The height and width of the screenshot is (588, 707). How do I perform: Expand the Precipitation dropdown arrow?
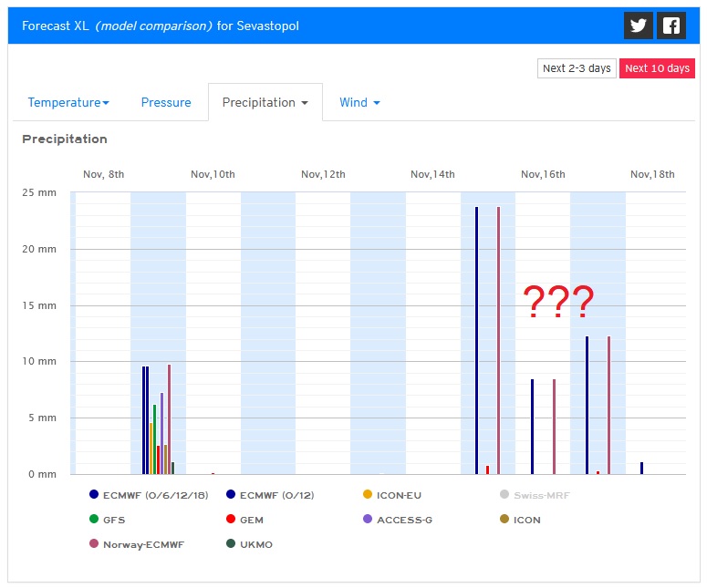305,103
